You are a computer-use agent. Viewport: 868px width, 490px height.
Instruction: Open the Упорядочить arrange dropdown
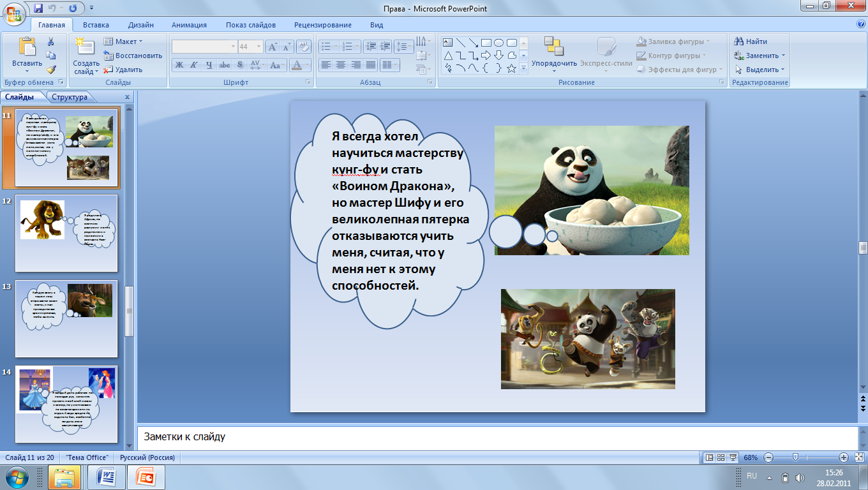pos(554,55)
